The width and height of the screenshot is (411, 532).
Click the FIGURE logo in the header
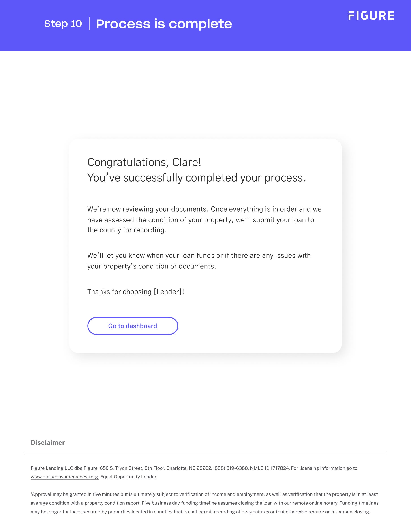coord(371,16)
